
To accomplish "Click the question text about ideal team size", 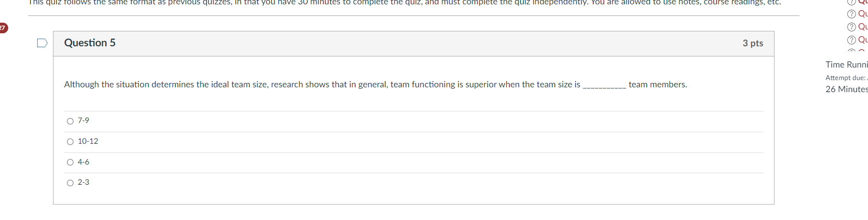I will [x=322, y=84].
